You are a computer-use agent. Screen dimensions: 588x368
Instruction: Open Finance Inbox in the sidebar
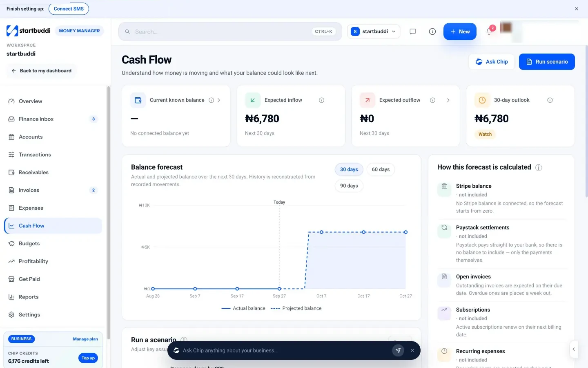(53, 119)
